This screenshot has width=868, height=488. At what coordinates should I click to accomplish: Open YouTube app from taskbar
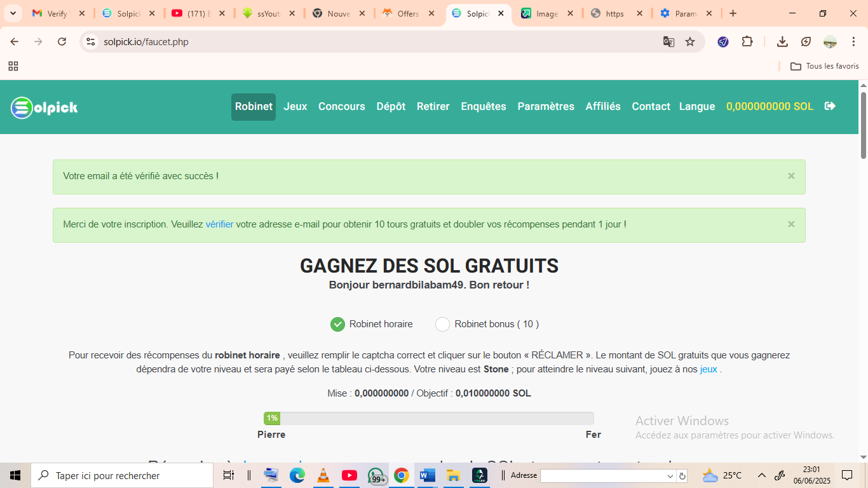click(349, 475)
